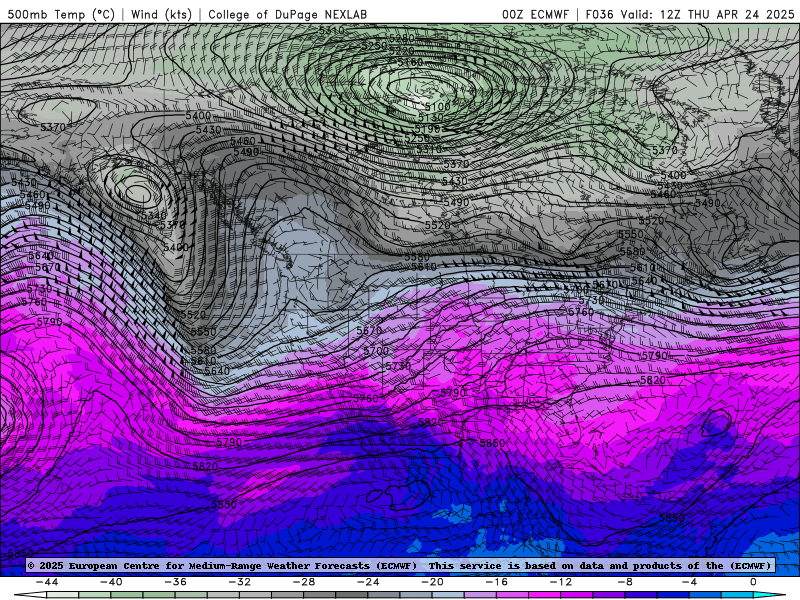Click the 5340 contour label near western low
The height and width of the screenshot is (600, 800).
[x=154, y=215]
